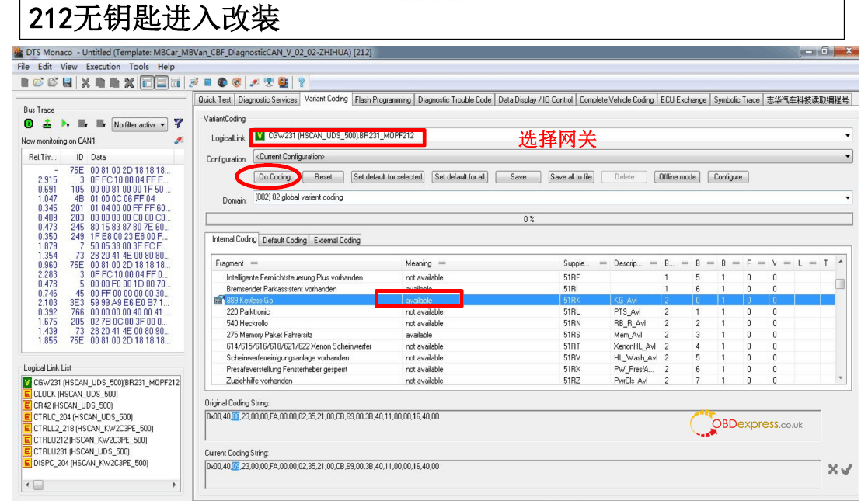Toggle the left panel layout button in toolbar
This screenshot has height=501, width=868.
tap(146, 82)
